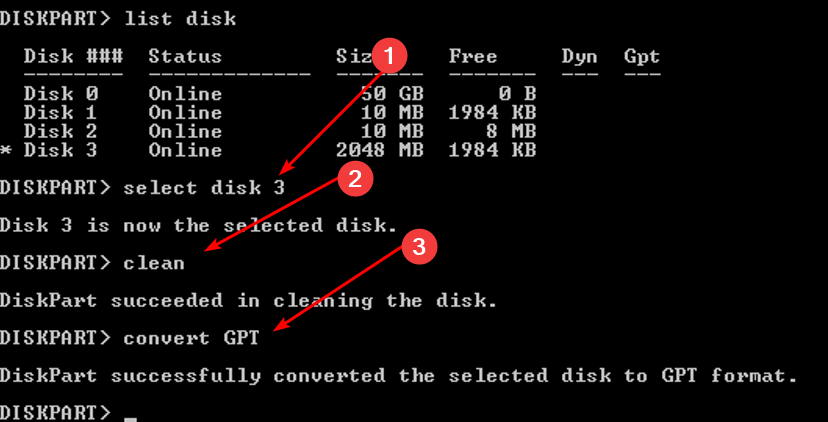Viewport: 828px width, 422px height.
Task: Select the Disk 2 row label
Action: (x=61, y=131)
